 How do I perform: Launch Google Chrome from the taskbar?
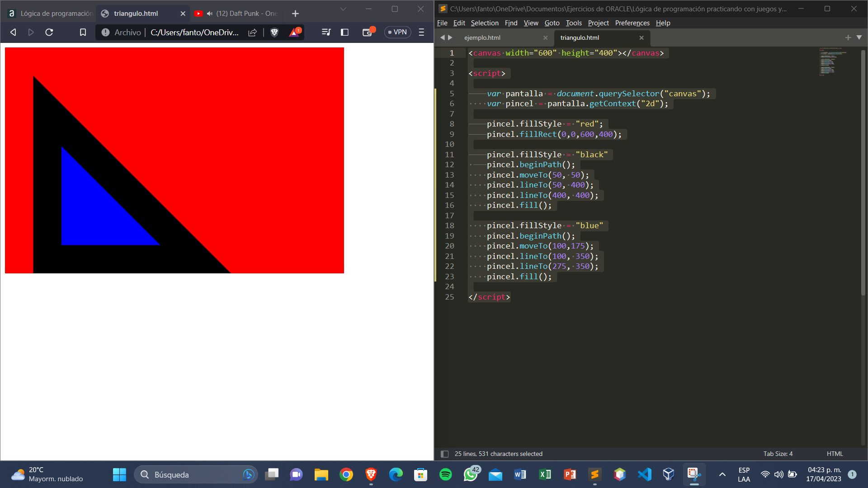(346, 474)
